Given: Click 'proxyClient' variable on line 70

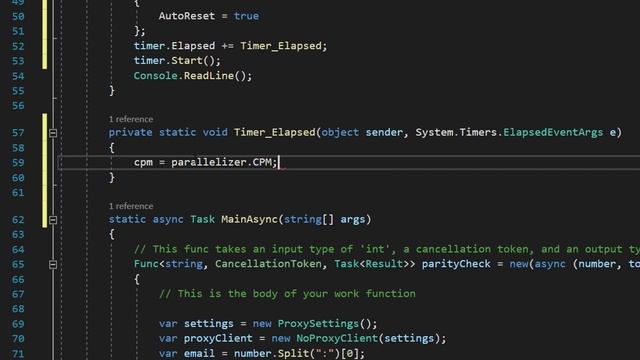Looking at the screenshot, I should click(x=218, y=338).
